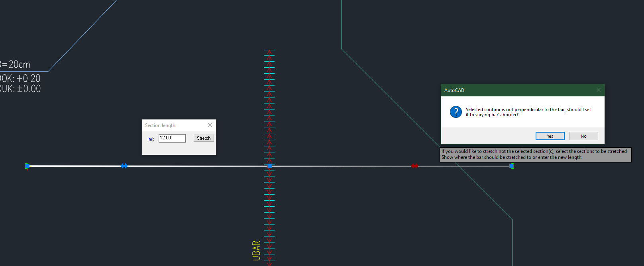Image resolution: width=644 pixels, height=266 pixels.
Task: Click the AutoCAD dialog title bar
Action: (523, 90)
